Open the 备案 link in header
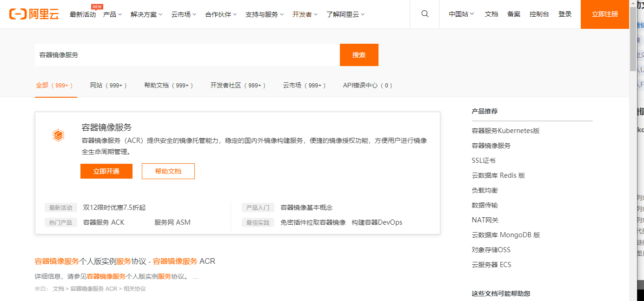 pyautogui.click(x=514, y=14)
